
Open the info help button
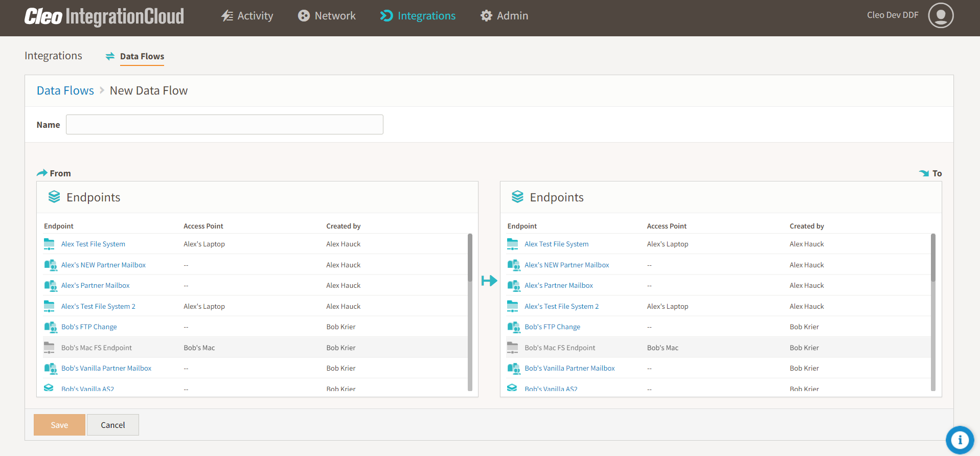959,440
